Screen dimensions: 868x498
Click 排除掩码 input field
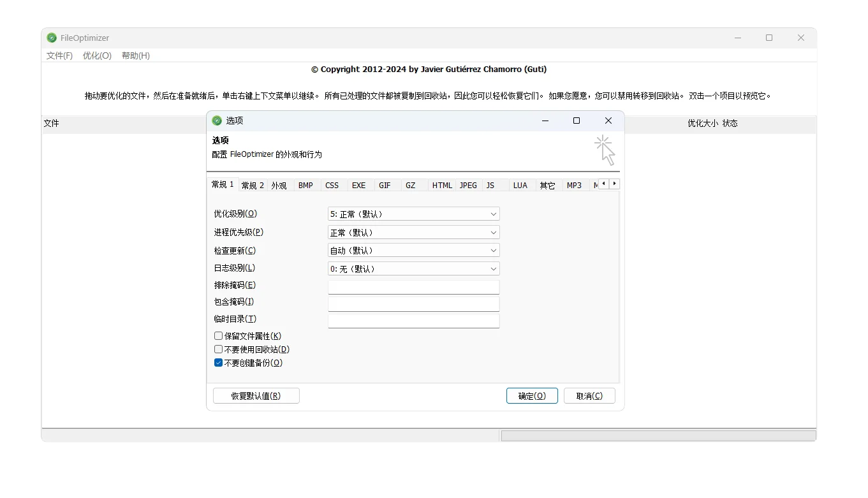(414, 287)
